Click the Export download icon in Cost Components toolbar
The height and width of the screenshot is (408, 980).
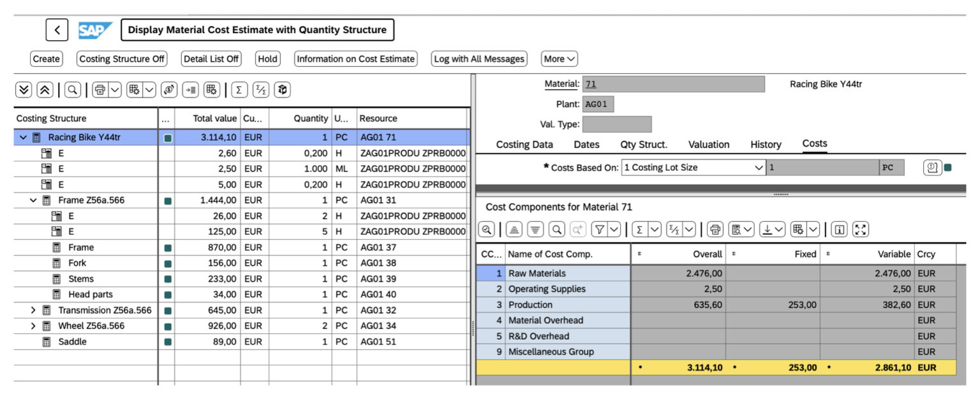pyautogui.click(x=766, y=229)
